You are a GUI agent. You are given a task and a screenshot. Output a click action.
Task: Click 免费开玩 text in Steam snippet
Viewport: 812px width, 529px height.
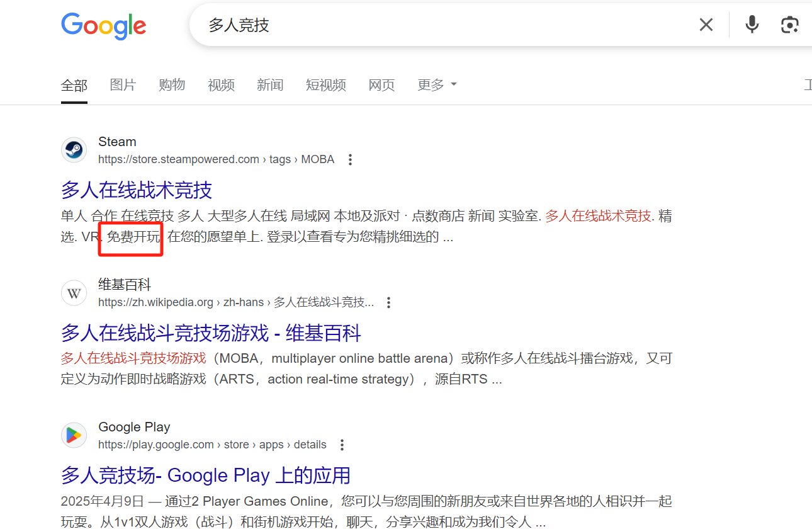(133, 237)
